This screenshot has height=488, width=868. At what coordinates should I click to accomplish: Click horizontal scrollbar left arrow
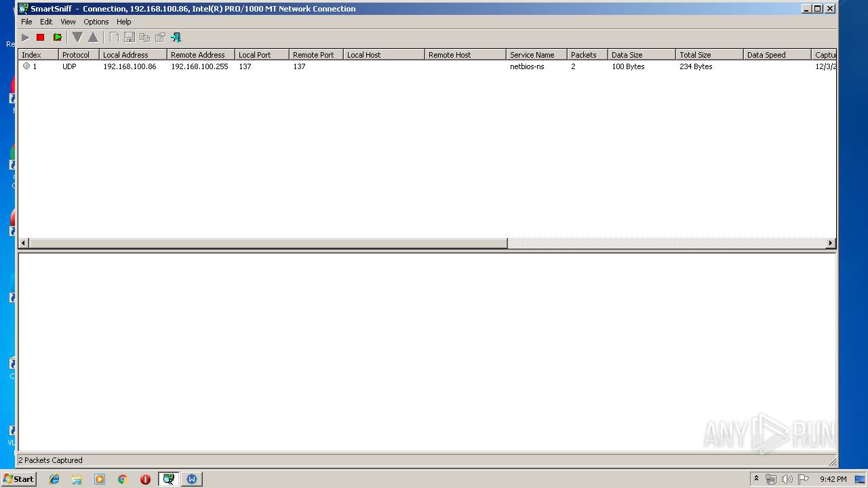pyautogui.click(x=24, y=243)
